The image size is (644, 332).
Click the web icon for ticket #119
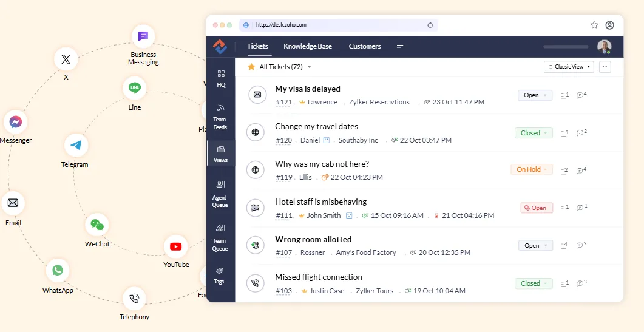(x=255, y=170)
